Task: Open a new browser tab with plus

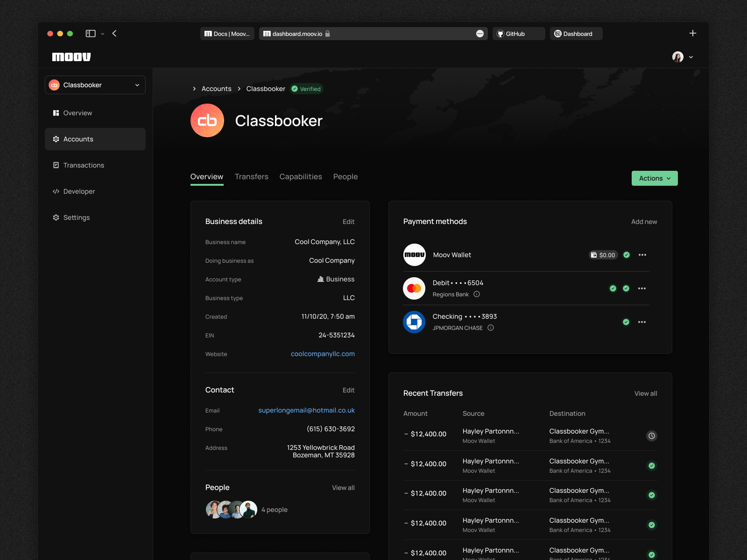Action: coord(693,33)
